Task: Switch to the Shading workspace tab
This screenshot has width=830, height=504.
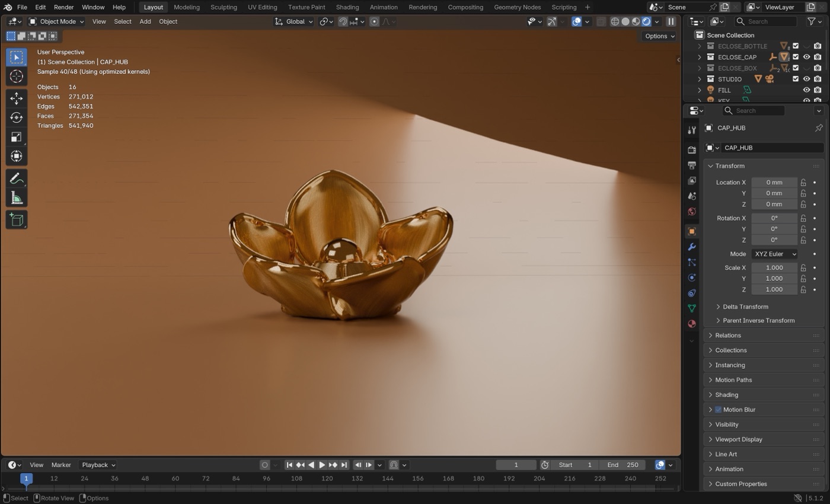Action: point(347,7)
